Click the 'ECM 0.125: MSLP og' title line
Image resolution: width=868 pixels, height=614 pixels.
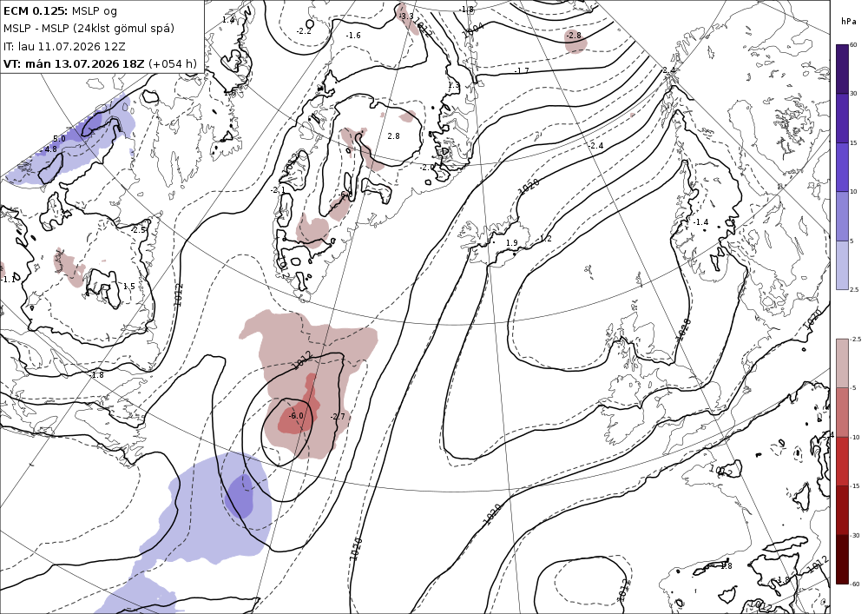[60, 10]
